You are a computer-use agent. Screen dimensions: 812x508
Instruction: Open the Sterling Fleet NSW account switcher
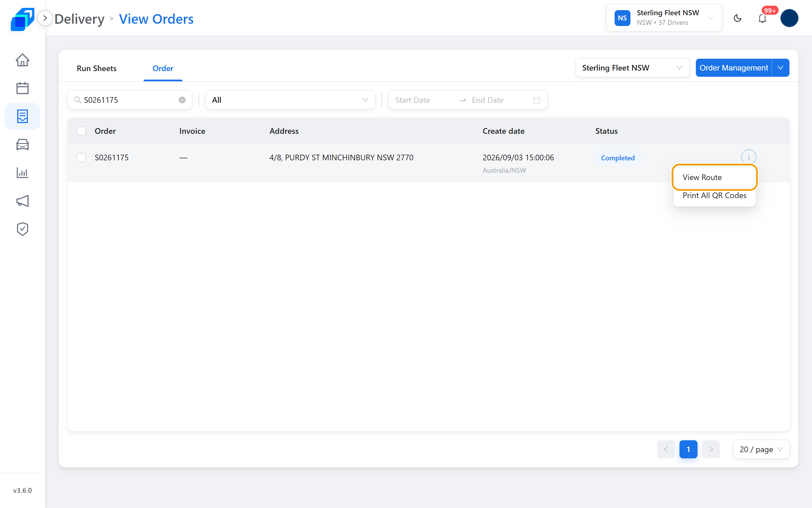coord(664,18)
